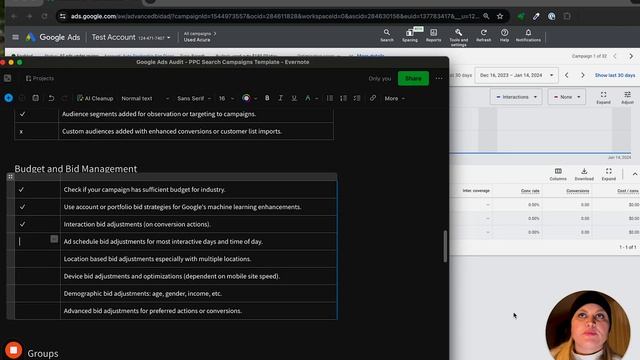Image resolution: width=640 pixels, height=360 pixels.
Task: Click the Evernote insert plus button
Action: coord(9,98)
